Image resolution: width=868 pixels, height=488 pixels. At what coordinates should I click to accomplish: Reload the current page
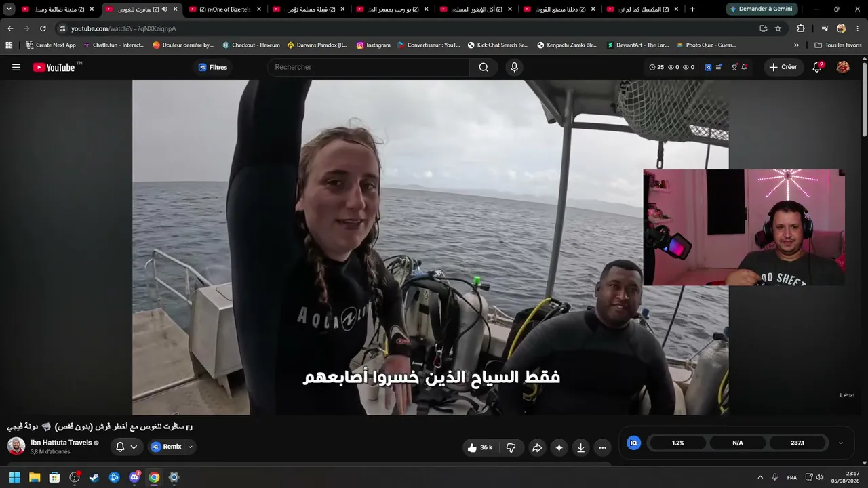43,28
